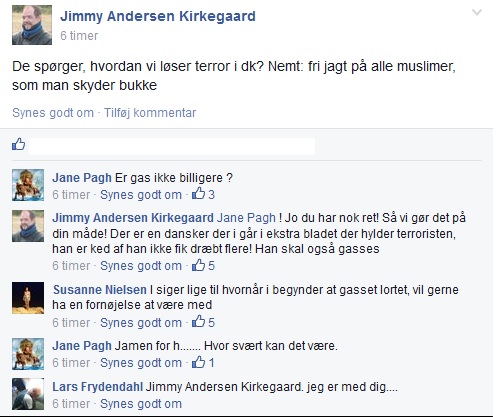This screenshot has height=417, width=497.
Task: Click 'Tilføj kommentar' under the post
Action: click(x=150, y=113)
